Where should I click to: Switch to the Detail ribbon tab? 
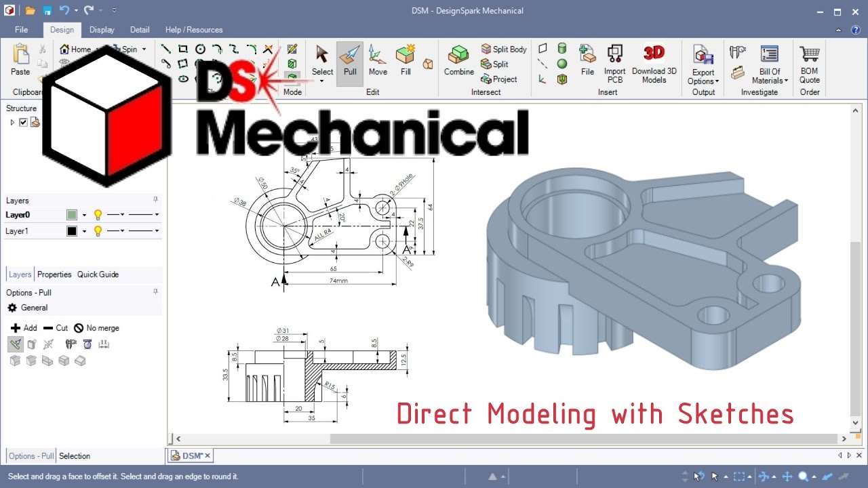tap(140, 30)
